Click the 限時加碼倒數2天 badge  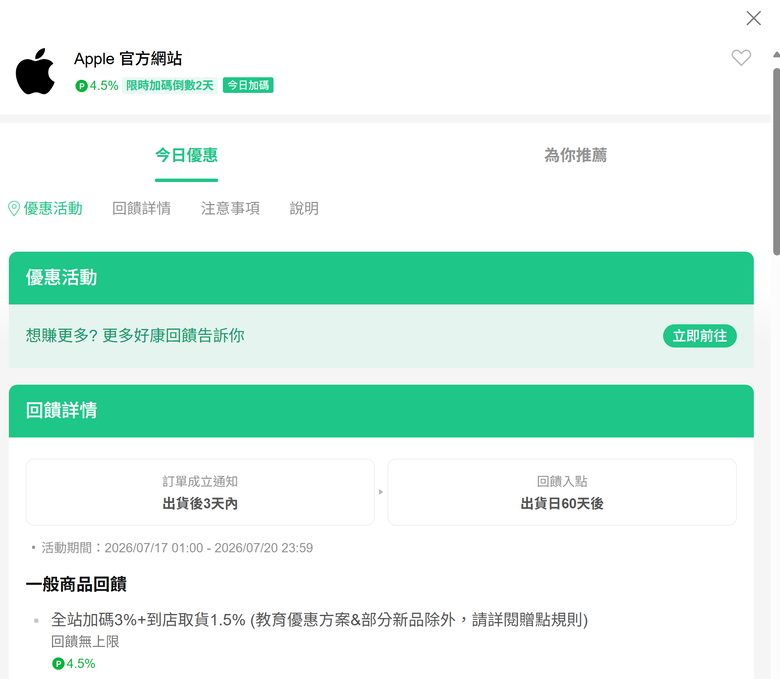click(x=170, y=86)
